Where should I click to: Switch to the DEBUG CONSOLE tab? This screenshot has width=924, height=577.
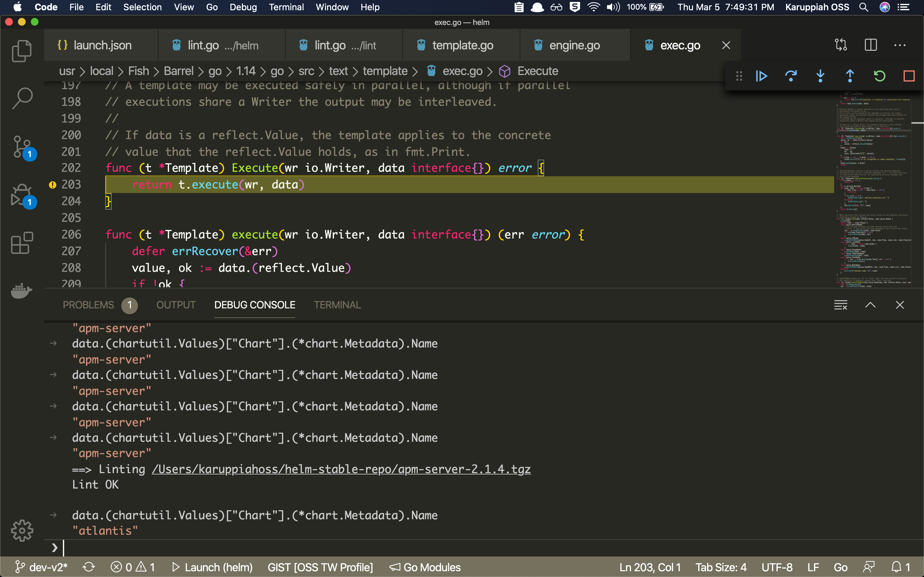click(x=255, y=305)
